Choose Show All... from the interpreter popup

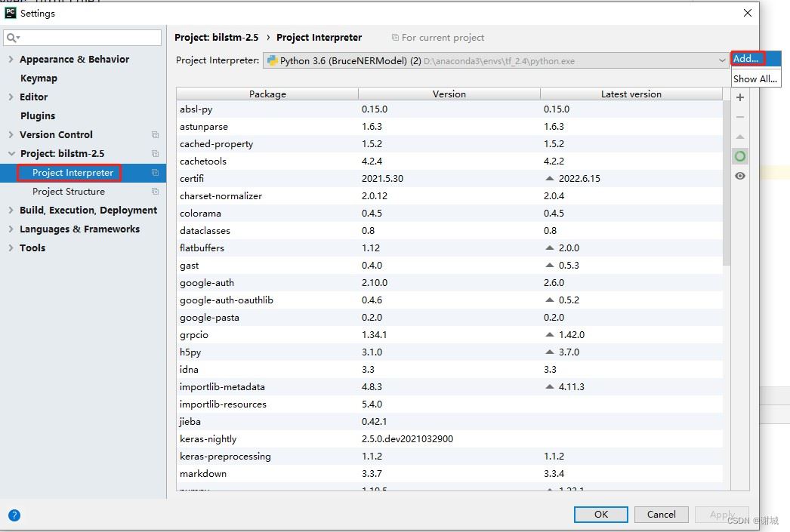[755, 78]
